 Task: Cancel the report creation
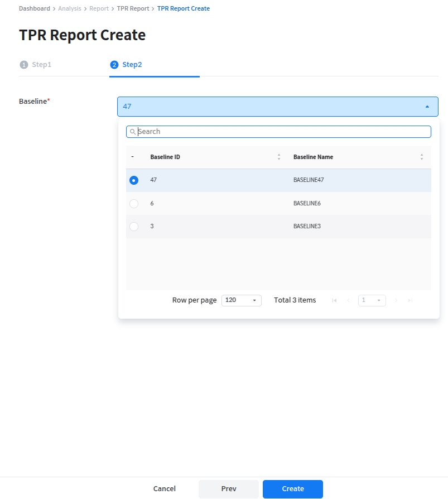(165, 489)
